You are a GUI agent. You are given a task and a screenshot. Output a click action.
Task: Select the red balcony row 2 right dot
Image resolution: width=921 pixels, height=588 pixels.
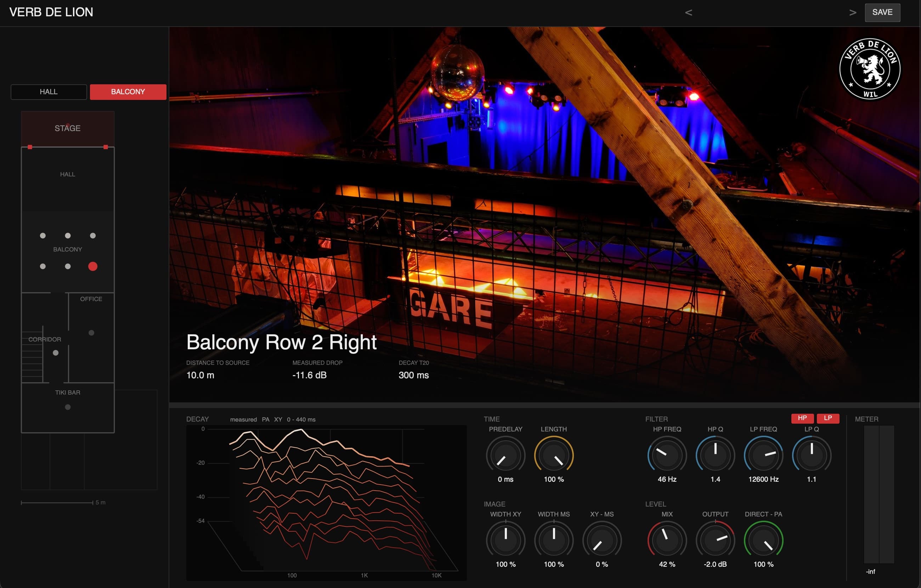click(x=93, y=266)
